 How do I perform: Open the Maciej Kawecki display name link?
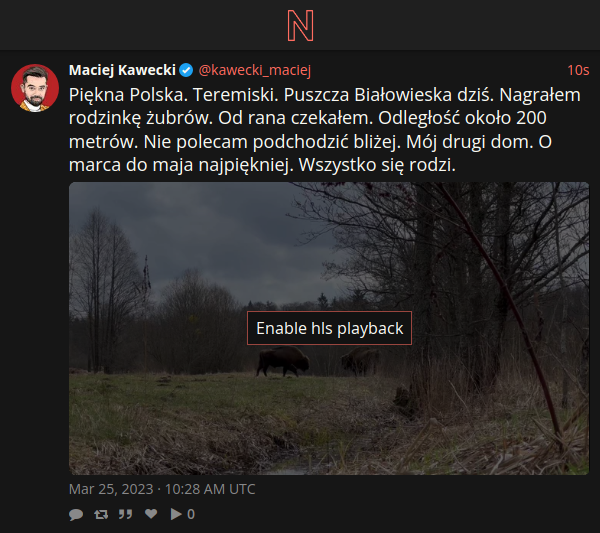coord(122,70)
